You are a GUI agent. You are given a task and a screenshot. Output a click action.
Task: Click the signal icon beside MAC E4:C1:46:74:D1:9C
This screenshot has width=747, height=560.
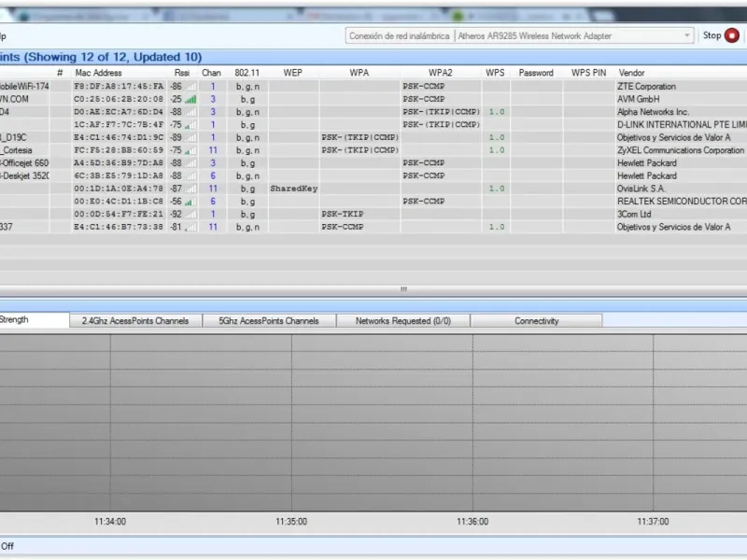pos(190,138)
